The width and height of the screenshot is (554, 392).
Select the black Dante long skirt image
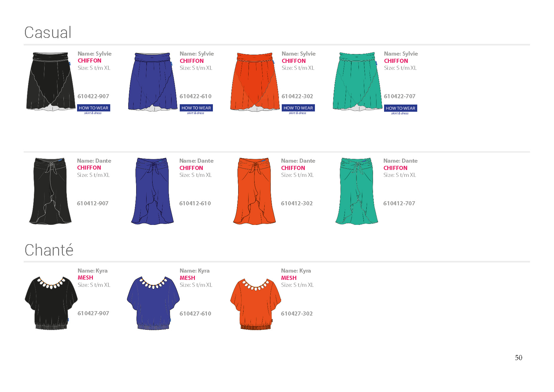[51, 191]
